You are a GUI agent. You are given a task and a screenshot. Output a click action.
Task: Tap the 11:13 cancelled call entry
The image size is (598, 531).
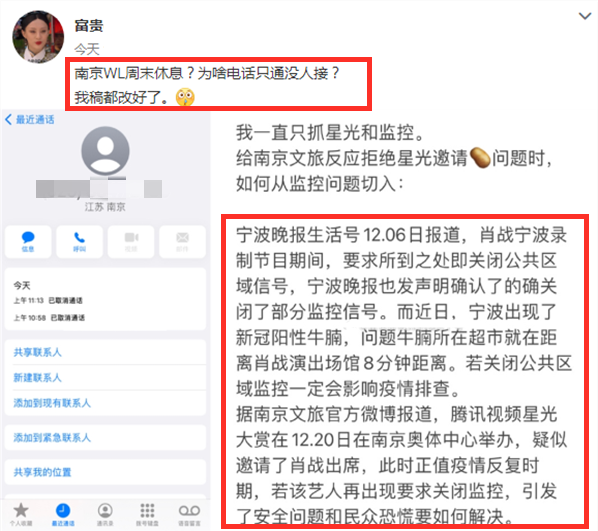pos(48,301)
